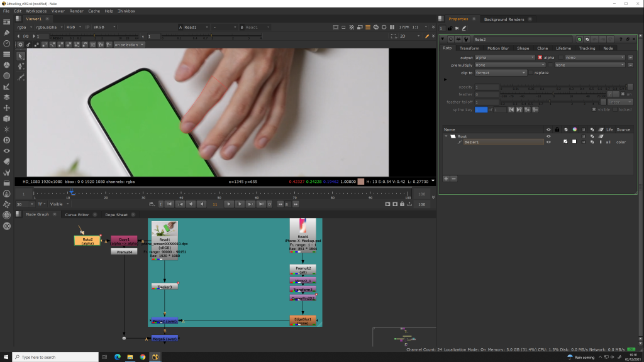
Task: Select the Brush tool below Bezier tool
Action: pos(21,77)
